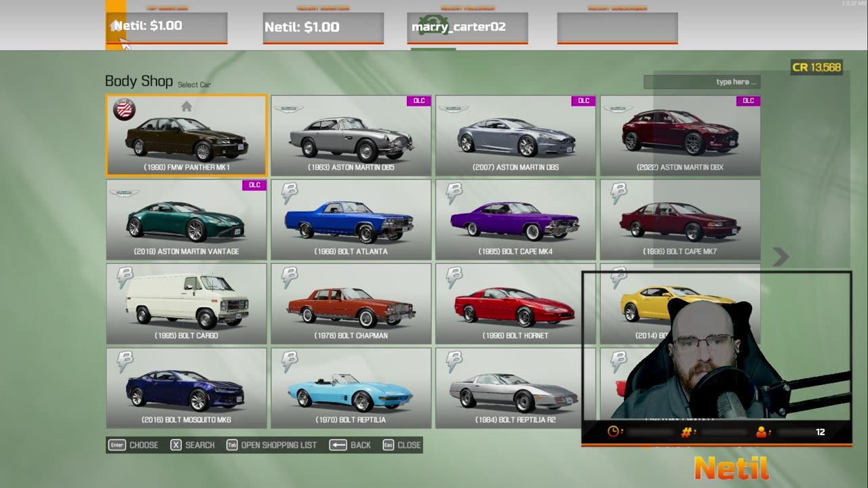The height and width of the screenshot is (488, 868).
Task: Select the 1978 Bolt Chapman card
Action: (x=351, y=304)
